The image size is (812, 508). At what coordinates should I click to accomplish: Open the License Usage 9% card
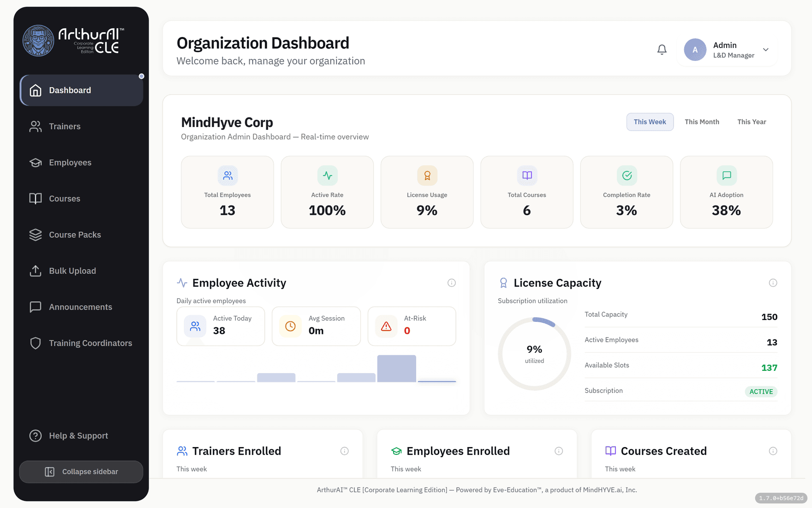point(427,192)
